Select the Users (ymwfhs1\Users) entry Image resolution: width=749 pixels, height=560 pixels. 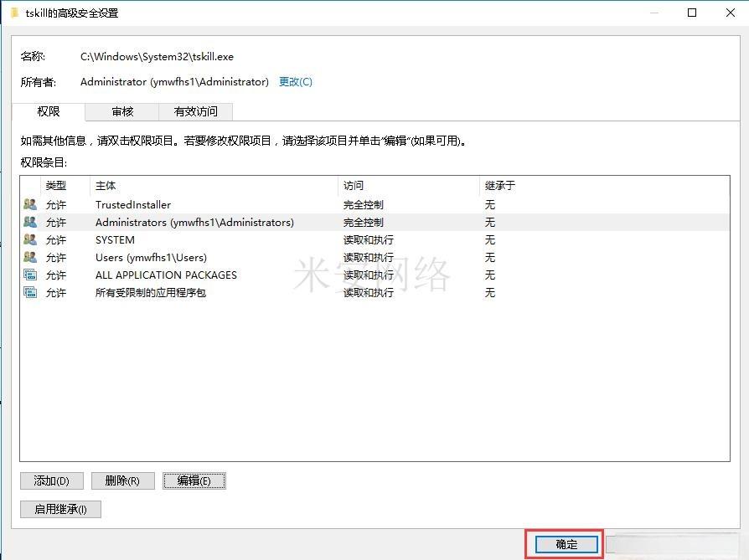coord(375,257)
